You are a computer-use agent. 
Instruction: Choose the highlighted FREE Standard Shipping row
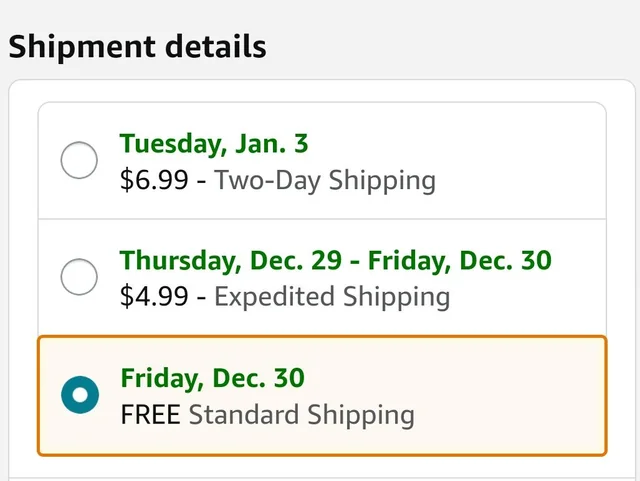(500, 396)
